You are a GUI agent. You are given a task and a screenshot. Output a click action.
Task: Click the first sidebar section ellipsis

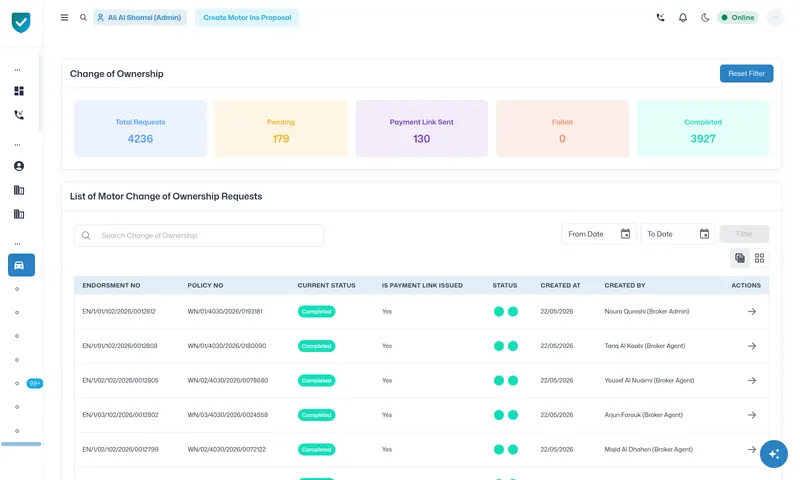point(17,70)
